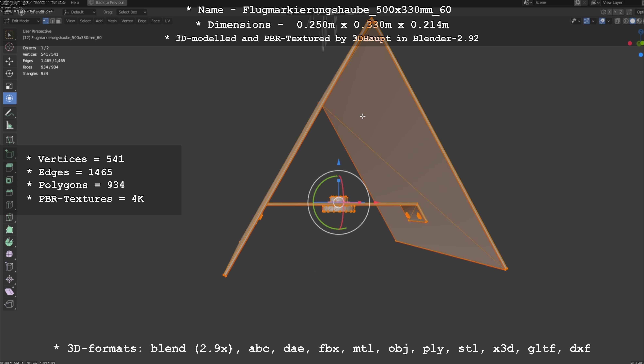Toggle mirror Z axis
Image resolution: width=644 pixels, height=364 pixels.
pyautogui.click(x=621, y=12)
